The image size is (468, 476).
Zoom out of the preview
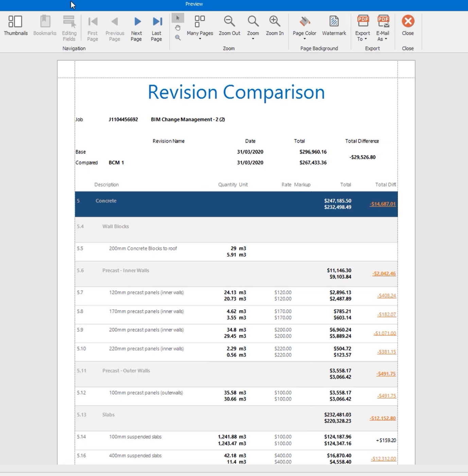pos(229,25)
